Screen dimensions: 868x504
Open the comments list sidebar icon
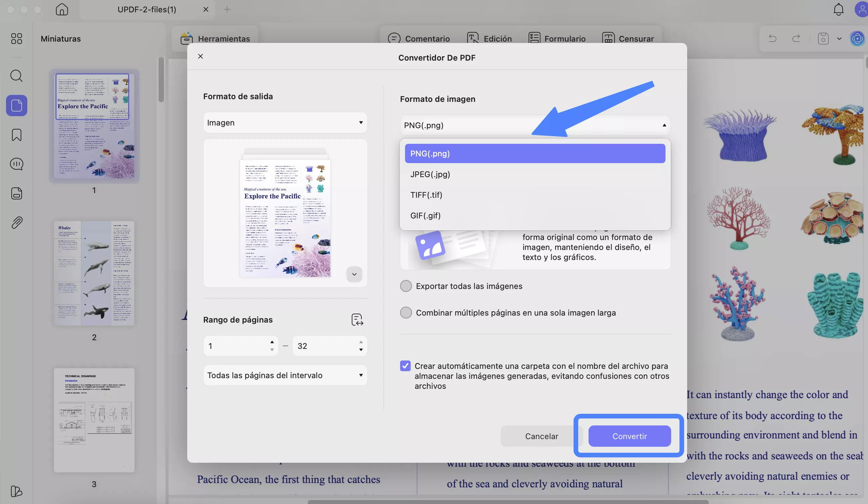click(16, 164)
